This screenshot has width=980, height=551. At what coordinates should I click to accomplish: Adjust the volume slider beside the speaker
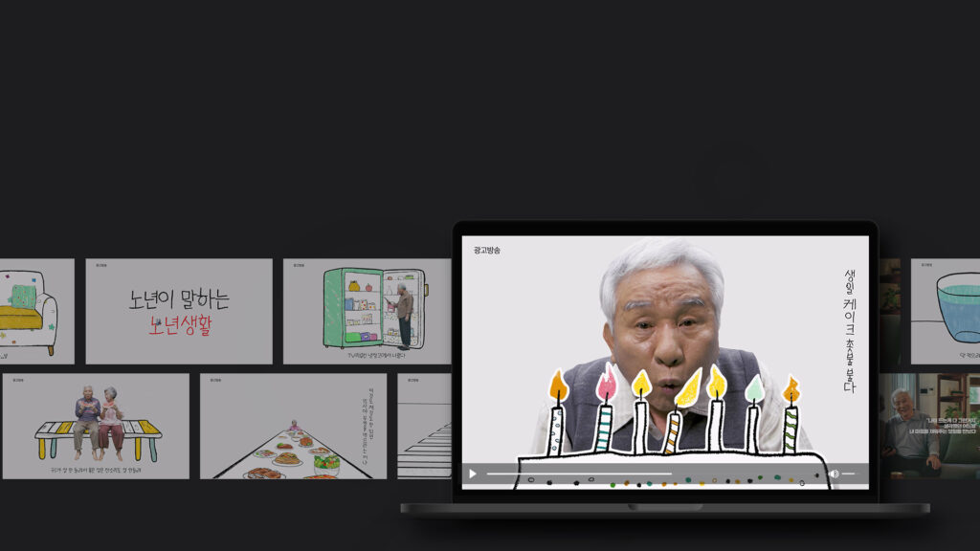[849, 474]
